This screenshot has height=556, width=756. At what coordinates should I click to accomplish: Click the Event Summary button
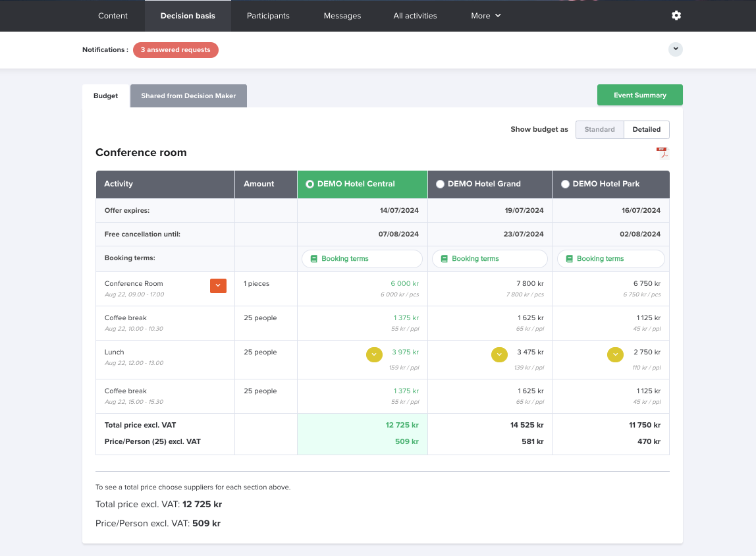point(640,95)
